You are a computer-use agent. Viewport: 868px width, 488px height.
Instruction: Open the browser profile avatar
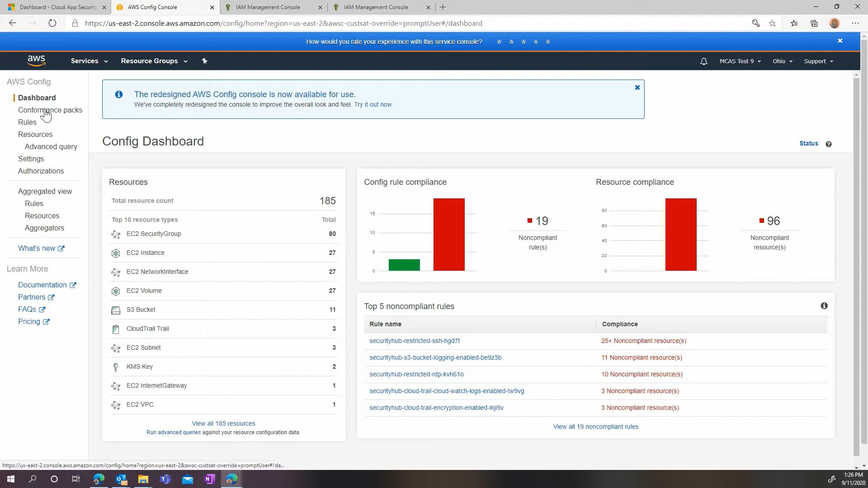coord(835,23)
